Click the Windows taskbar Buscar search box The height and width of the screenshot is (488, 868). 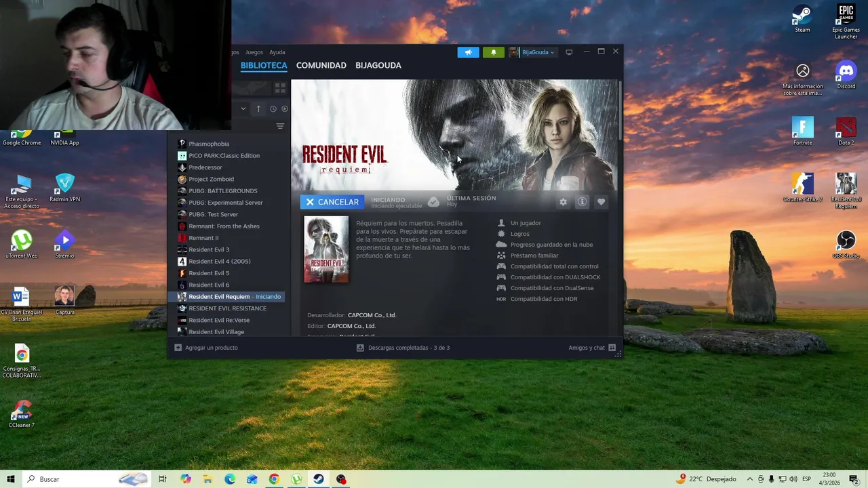[x=88, y=479]
